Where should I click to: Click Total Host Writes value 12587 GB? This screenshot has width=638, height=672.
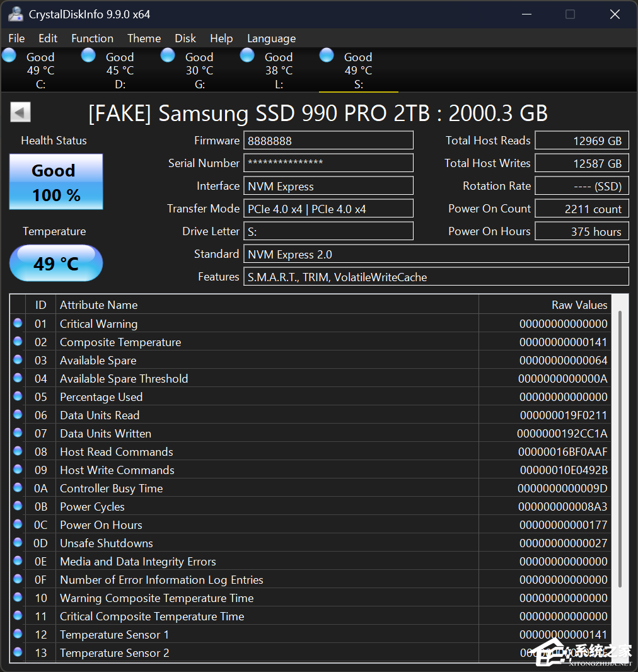582,163
